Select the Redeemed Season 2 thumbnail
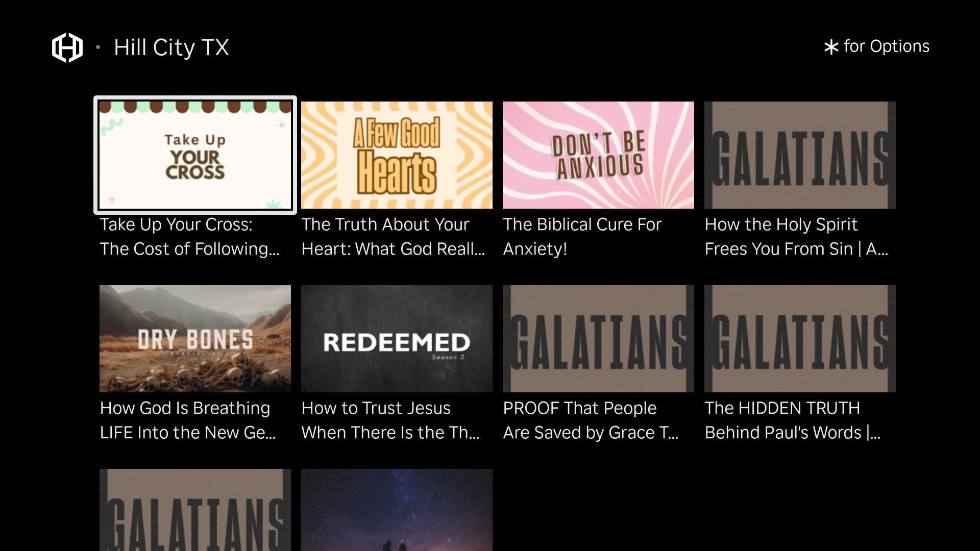 [x=397, y=339]
